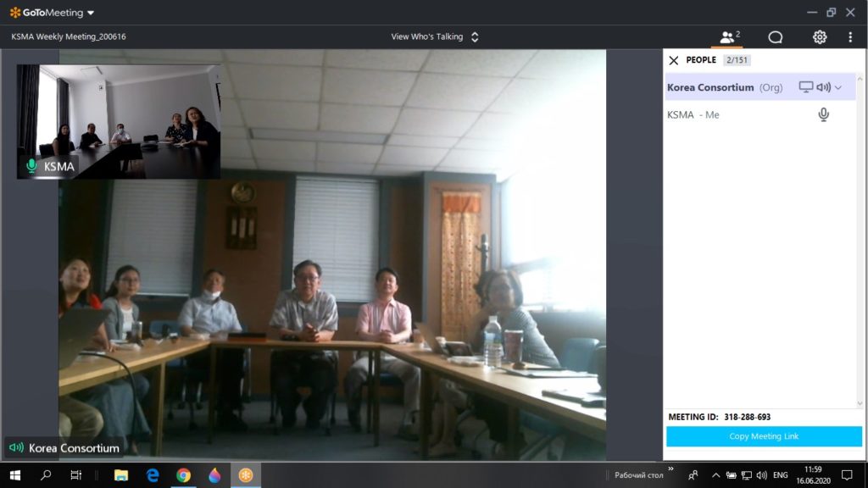Toggle KSMA microphone in the people list
The height and width of the screenshot is (488, 868).
point(823,115)
